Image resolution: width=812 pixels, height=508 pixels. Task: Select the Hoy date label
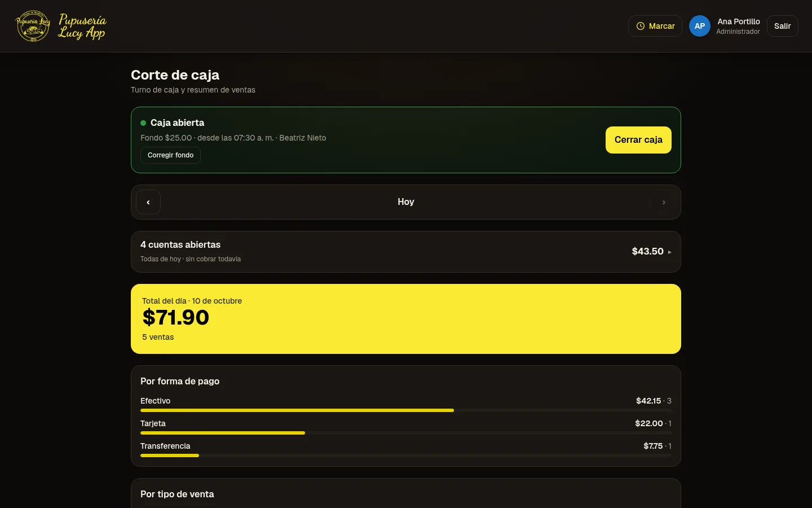coord(406,202)
